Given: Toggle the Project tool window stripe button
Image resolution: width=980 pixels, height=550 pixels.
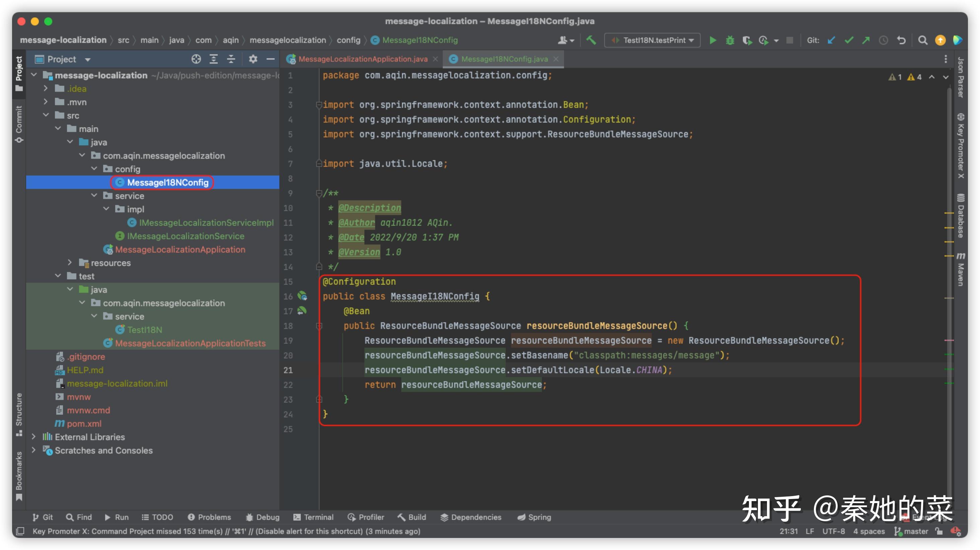Looking at the screenshot, I should click(19, 73).
